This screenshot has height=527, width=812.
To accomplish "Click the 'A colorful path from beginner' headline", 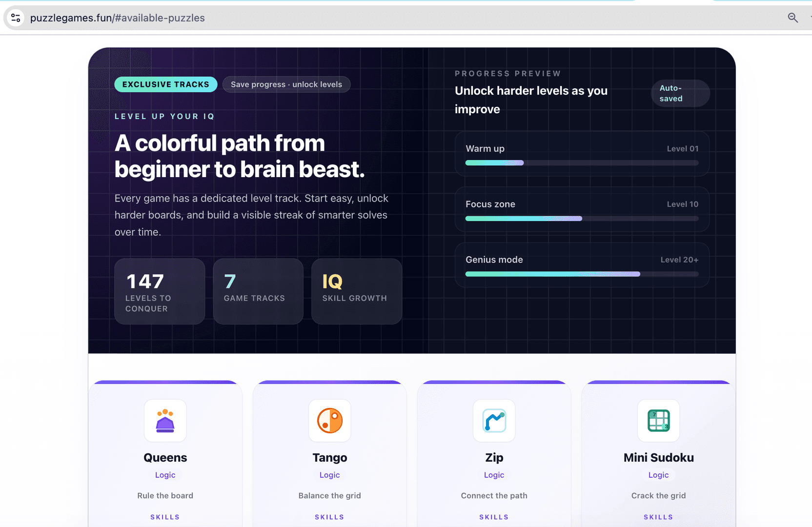I will (240, 156).
